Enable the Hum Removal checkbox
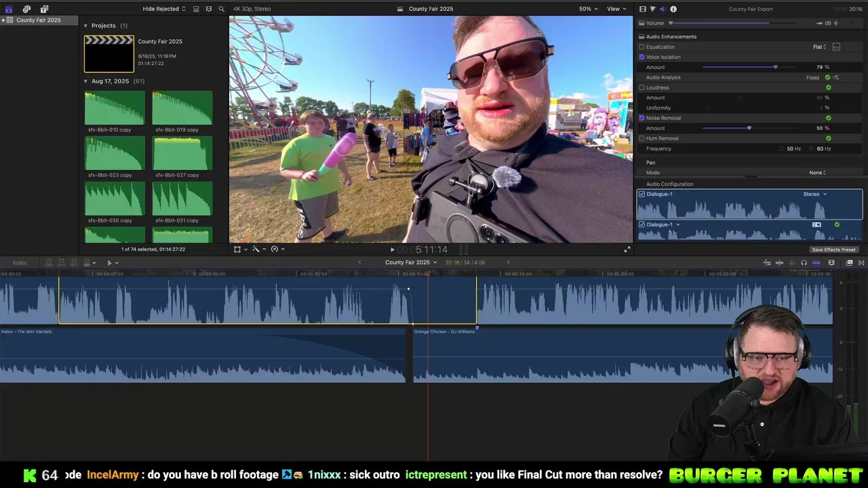 pyautogui.click(x=642, y=138)
